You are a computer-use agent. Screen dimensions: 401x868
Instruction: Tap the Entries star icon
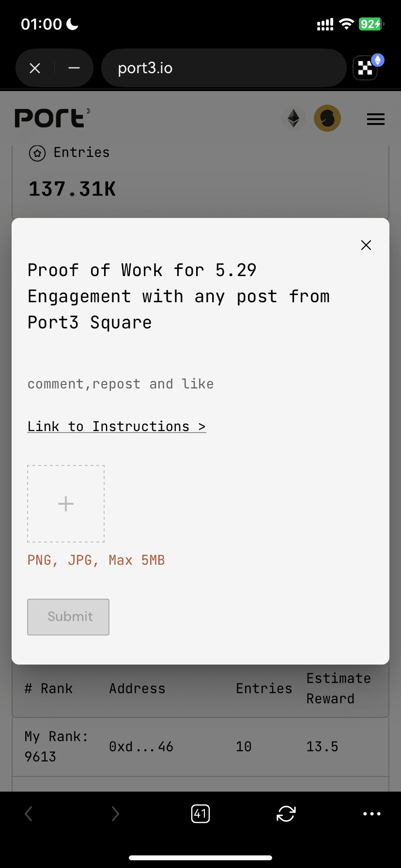tap(37, 153)
